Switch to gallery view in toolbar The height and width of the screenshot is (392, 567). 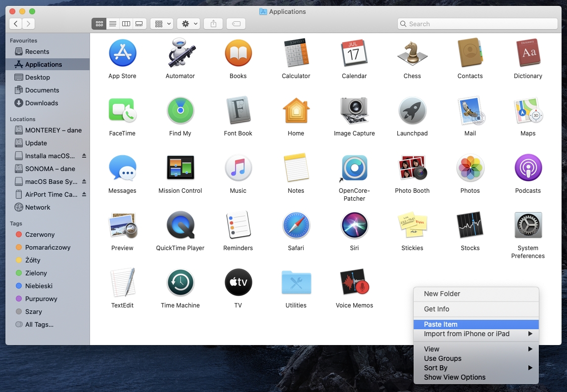click(139, 24)
